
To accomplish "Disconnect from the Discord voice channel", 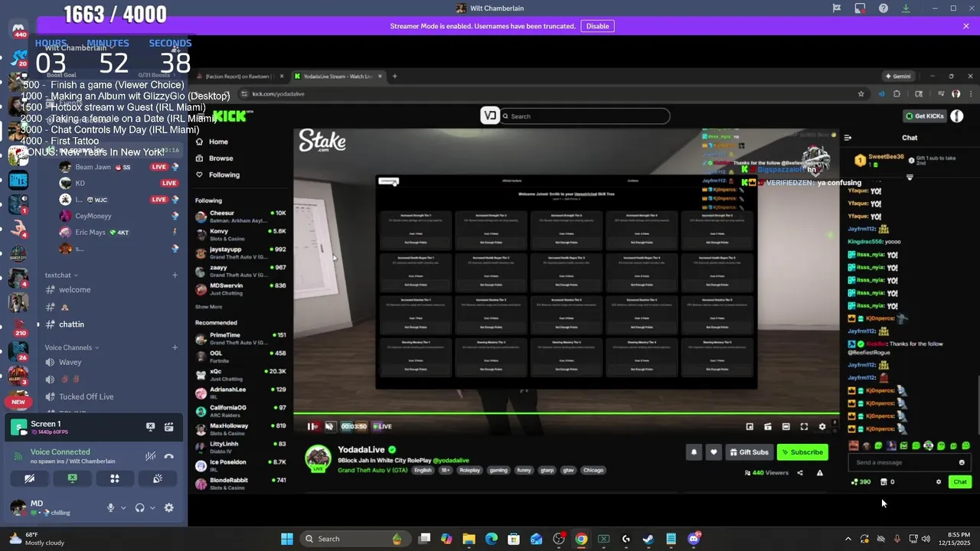I will (169, 456).
